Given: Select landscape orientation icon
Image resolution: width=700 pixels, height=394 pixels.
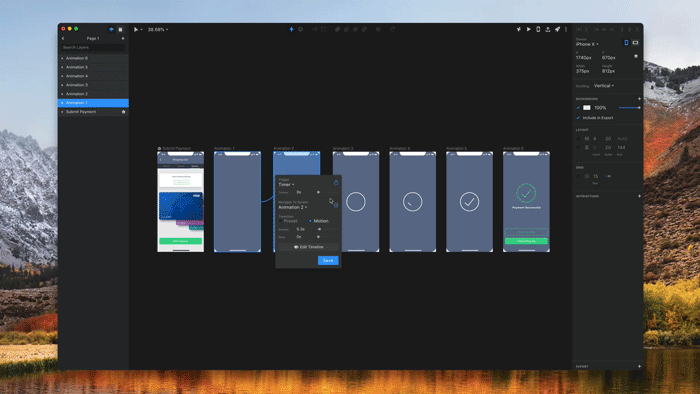Looking at the screenshot, I should (x=635, y=43).
